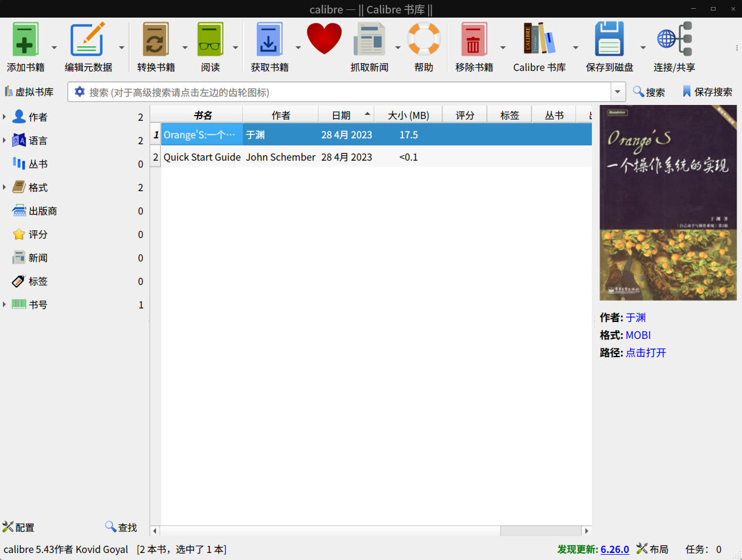Image resolution: width=742 pixels, height=560 pixels.
Task: Click 查找 in tag browser
Action: tap(121, 527)
